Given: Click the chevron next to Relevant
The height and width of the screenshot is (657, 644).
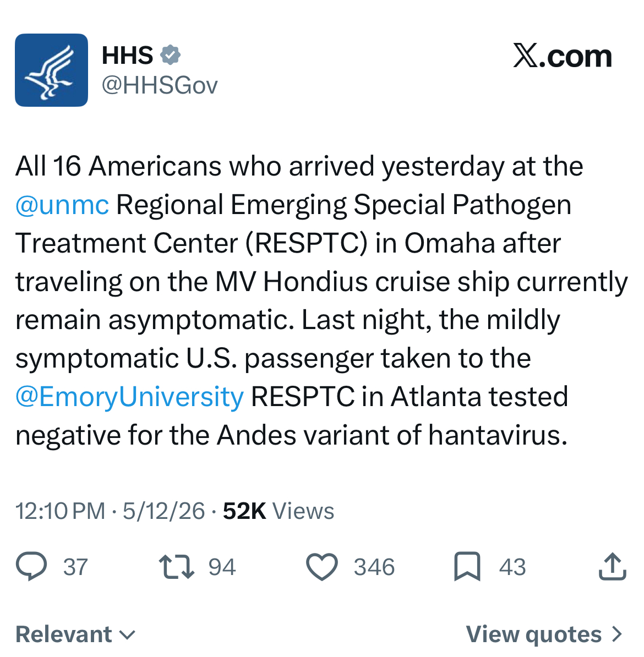Looking at the screenshot, I should click(128, 635).
